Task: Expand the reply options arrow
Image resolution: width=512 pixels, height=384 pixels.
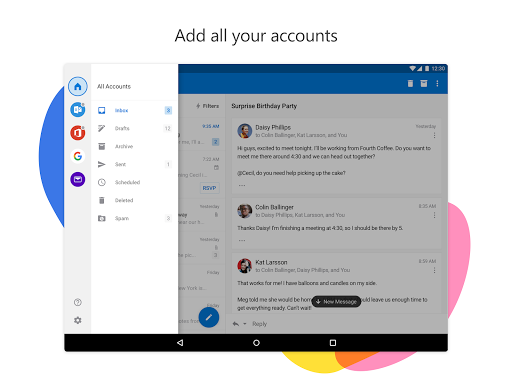Action: point(245,324)
